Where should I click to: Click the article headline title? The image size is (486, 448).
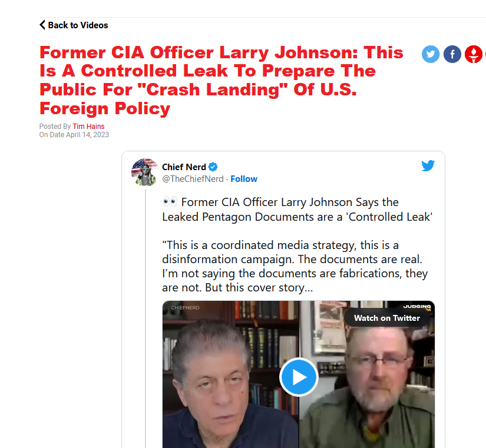click(221, 80)
